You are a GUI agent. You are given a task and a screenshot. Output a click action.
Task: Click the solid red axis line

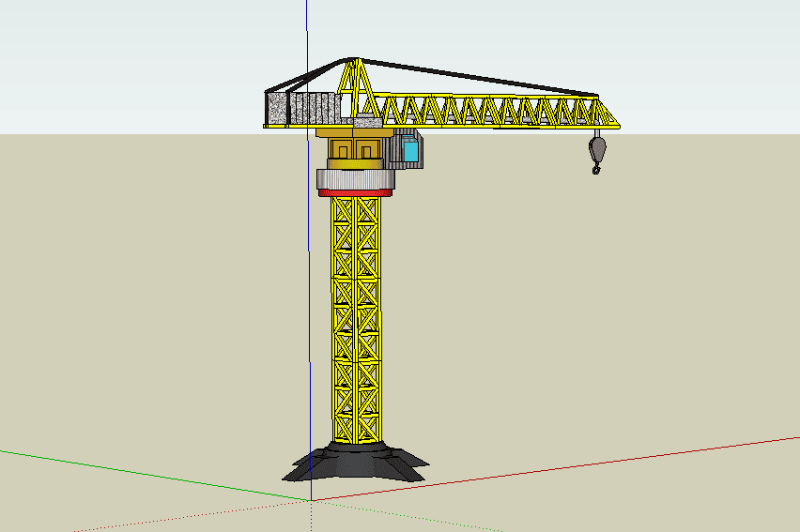(x=555, y=469)
